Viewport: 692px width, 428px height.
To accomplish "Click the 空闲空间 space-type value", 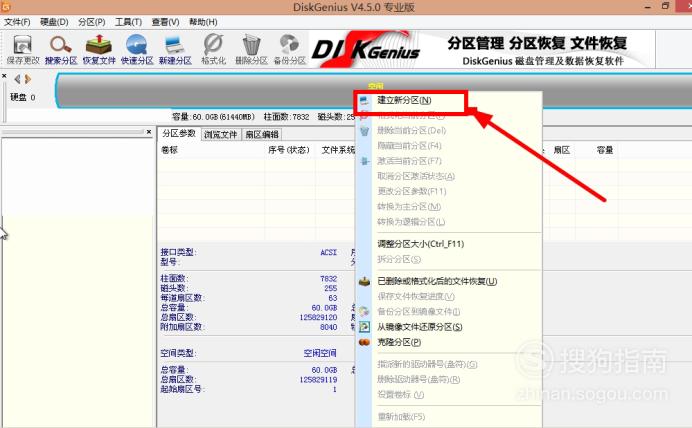I will [x=320, y=353].
